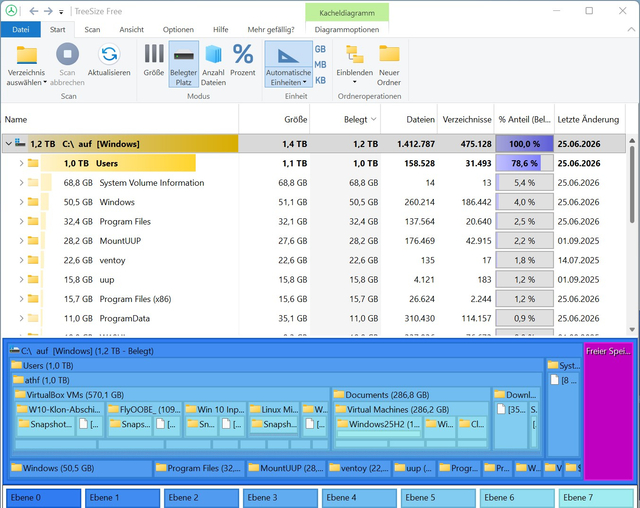Click the TreeSize app logo icon
This screenshot has width=640, height=508.
click(11, 11)
